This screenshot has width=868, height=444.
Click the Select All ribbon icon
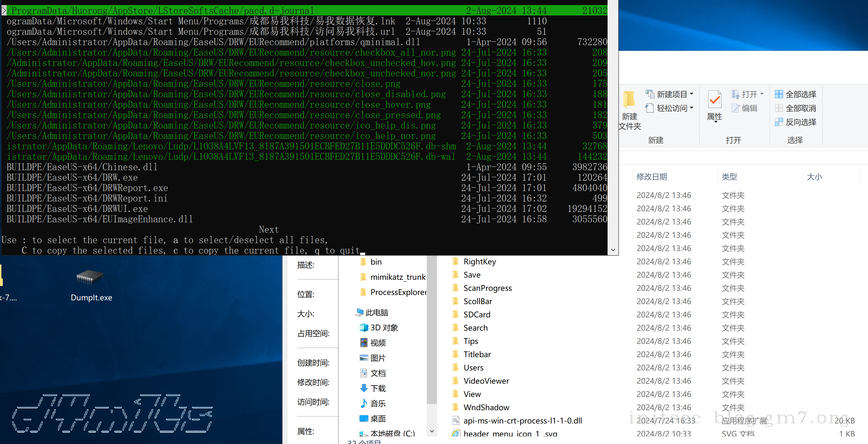(x=779, y=94)
